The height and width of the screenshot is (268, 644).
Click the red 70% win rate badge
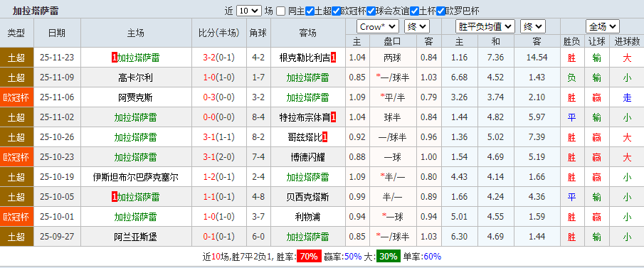tap(310, 257)
